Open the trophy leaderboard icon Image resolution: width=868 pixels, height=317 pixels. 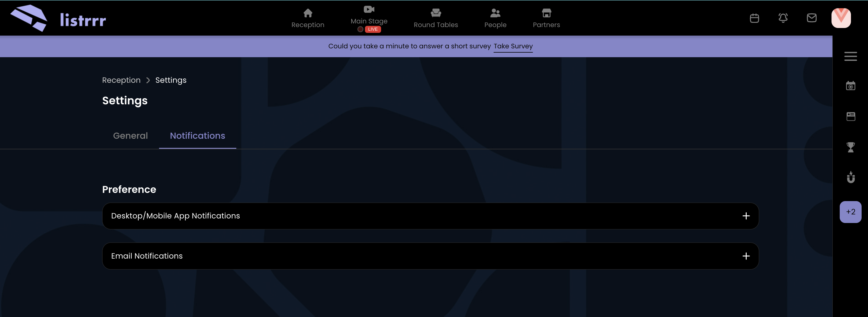[x=850, y=147]
